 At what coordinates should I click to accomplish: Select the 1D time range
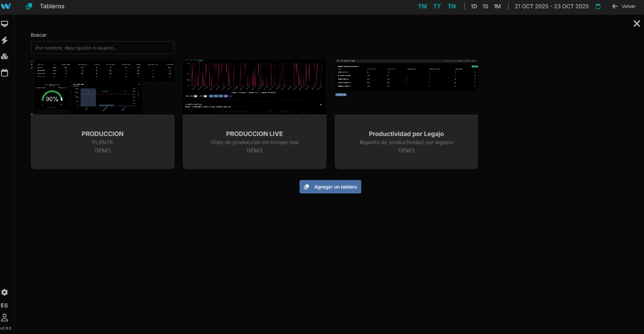pyautogui.click(x=474, y=7)
